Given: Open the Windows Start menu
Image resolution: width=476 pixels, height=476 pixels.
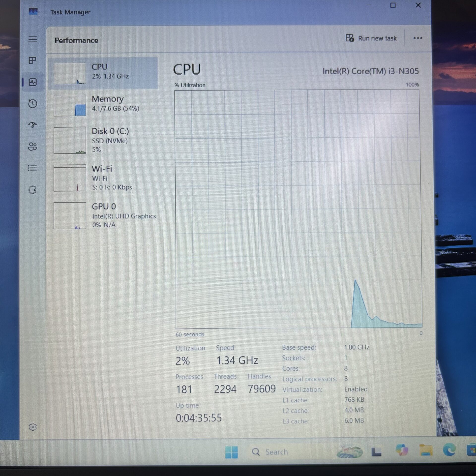Looking at the screenshot, I should point(232,452).
